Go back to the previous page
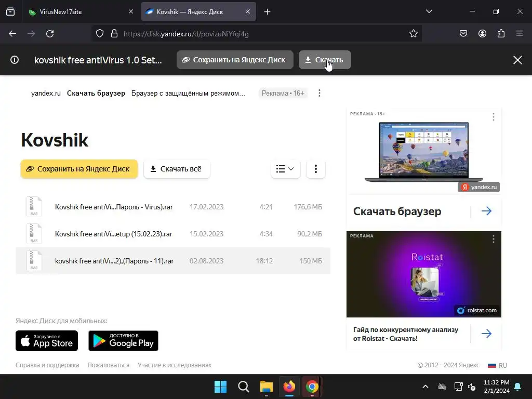 [x=12, y=34]
